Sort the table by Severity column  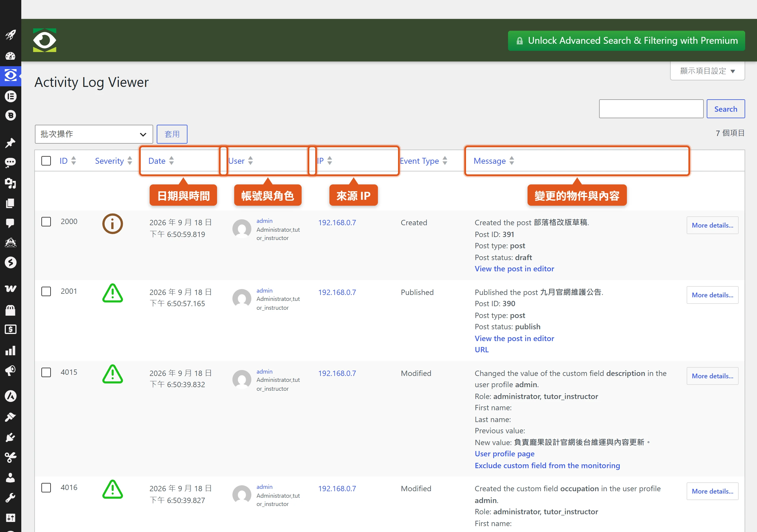[x=114, y=161]
